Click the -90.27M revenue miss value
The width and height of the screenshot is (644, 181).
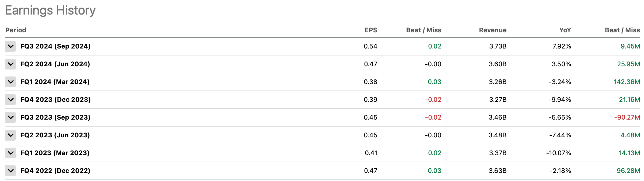[x=627, y=117]
